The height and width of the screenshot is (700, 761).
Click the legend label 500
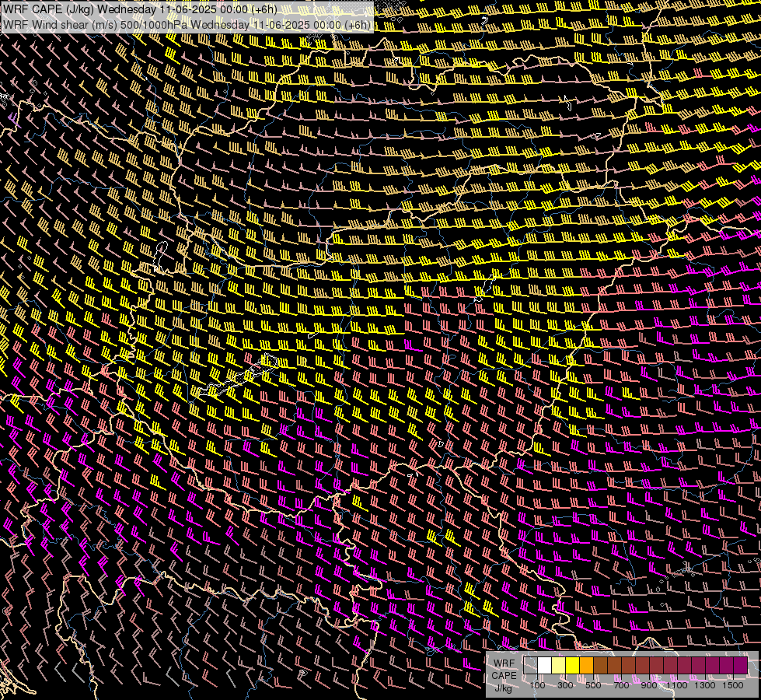tap(593, 685)
